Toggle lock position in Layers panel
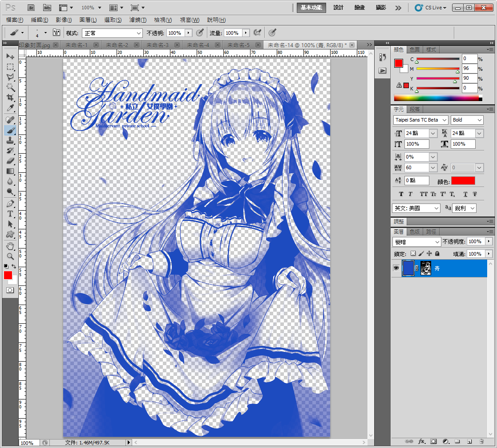The height and width of the screenshot is (448, 497). [x=429, y=253]
